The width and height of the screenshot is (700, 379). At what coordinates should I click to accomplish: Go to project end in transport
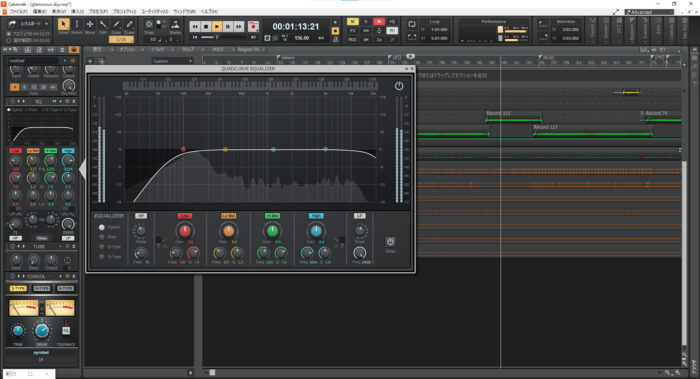pos(253,37)
